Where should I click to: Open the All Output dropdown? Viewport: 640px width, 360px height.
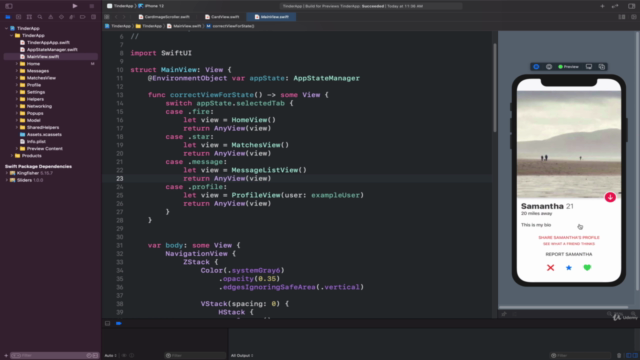(x=242, y=356)
